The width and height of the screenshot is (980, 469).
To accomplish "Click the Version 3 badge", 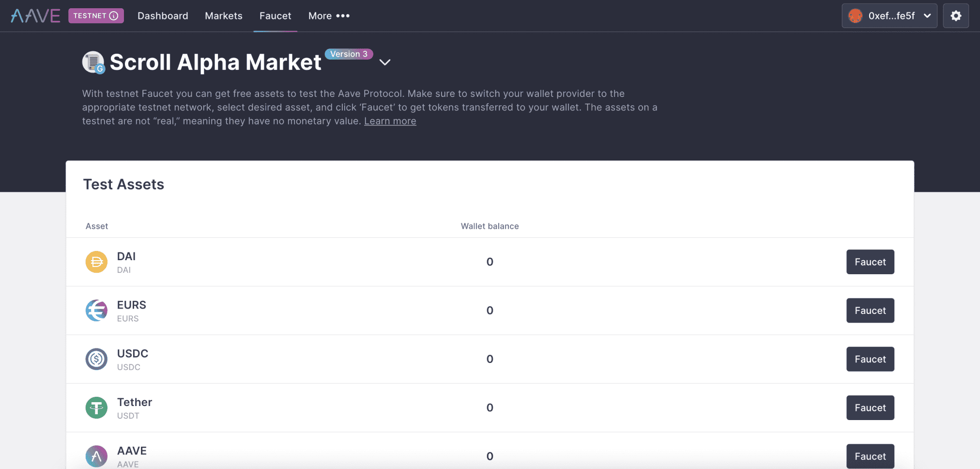I will [x=349, y=54].
